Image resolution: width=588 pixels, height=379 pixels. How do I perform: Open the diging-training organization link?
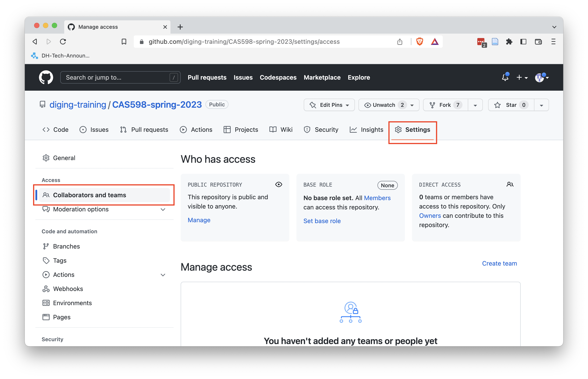tap(77, 105)
